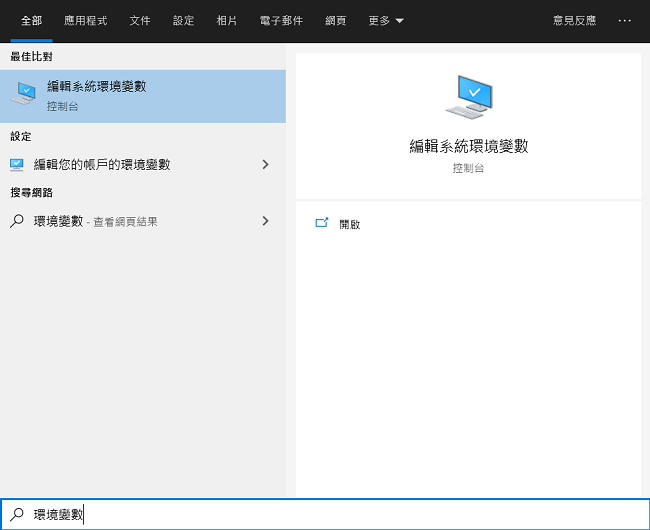Click 開啟 to open the control panel item
650x530 pixels.
pyautogui.click(x=349, y=224)
